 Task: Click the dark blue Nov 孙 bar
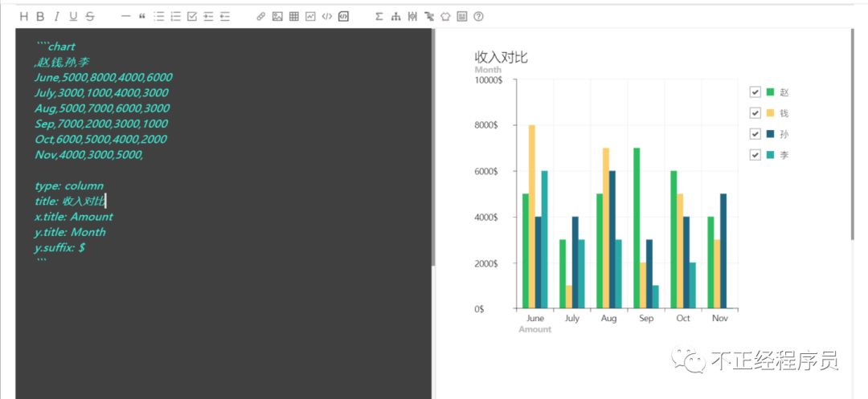[723, 251]
